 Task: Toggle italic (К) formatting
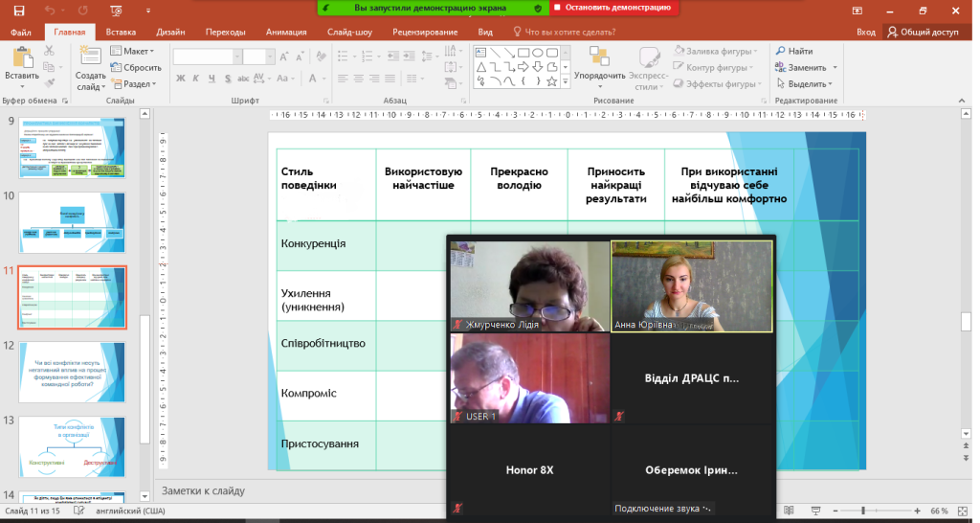tap(194, 78)
